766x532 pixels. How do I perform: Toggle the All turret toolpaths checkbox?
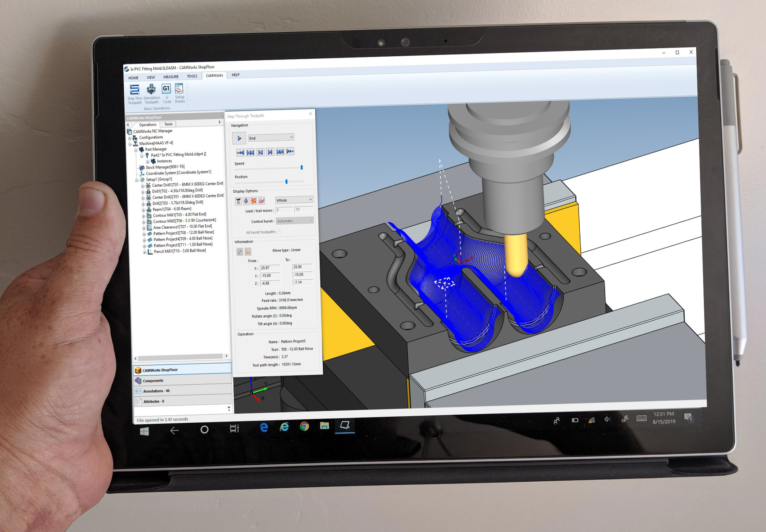pos(278,231)
